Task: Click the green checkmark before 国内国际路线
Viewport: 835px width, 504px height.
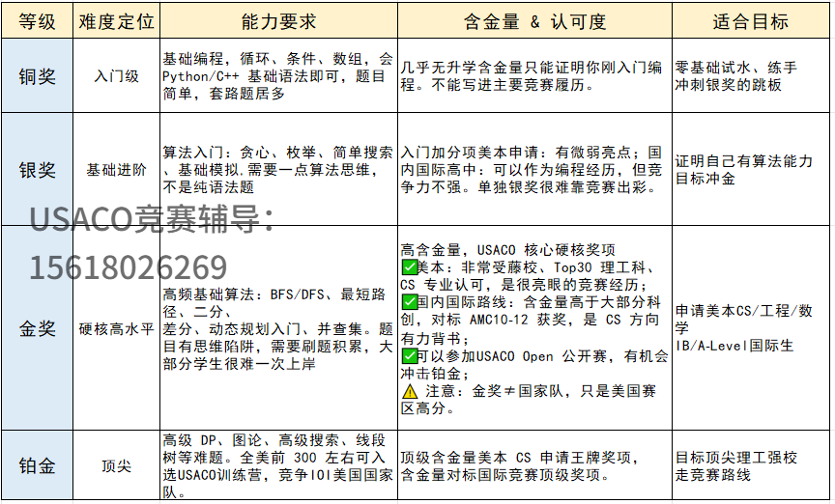Action: coord(409,302)
